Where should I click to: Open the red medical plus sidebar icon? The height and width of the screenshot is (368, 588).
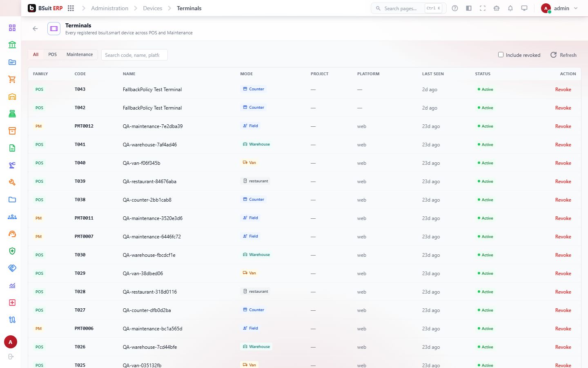click(x=12, y=303)
